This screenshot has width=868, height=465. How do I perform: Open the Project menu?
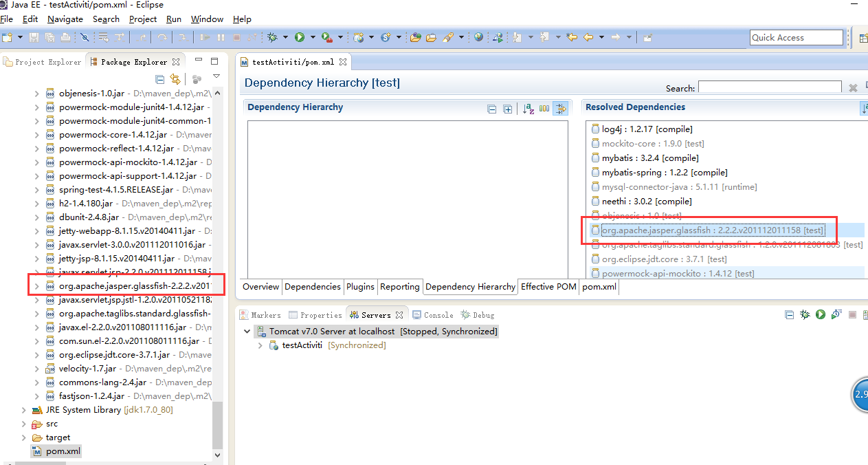(143, 19)
